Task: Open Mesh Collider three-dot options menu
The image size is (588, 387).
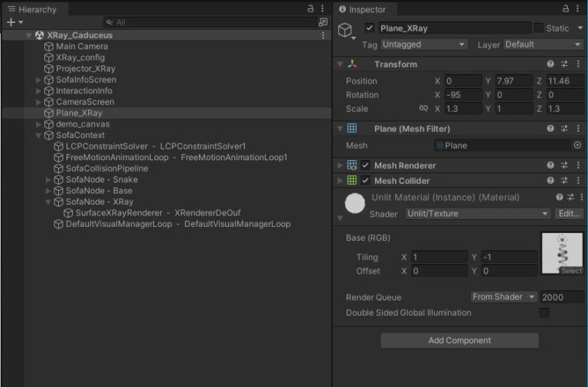Action: 578,181
